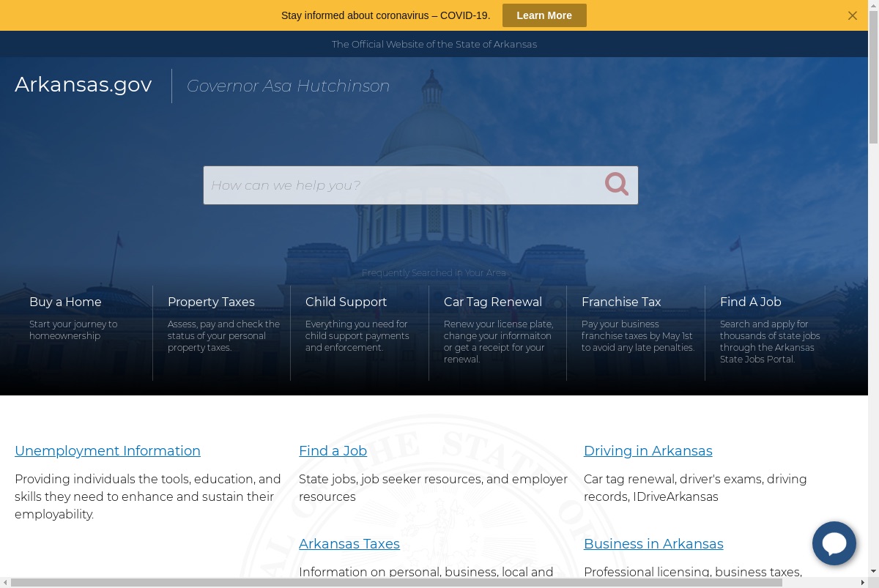The image size is (879, 588).
Task: Visit the Arkansas Taxes link
Action: (x=349, y=544)
